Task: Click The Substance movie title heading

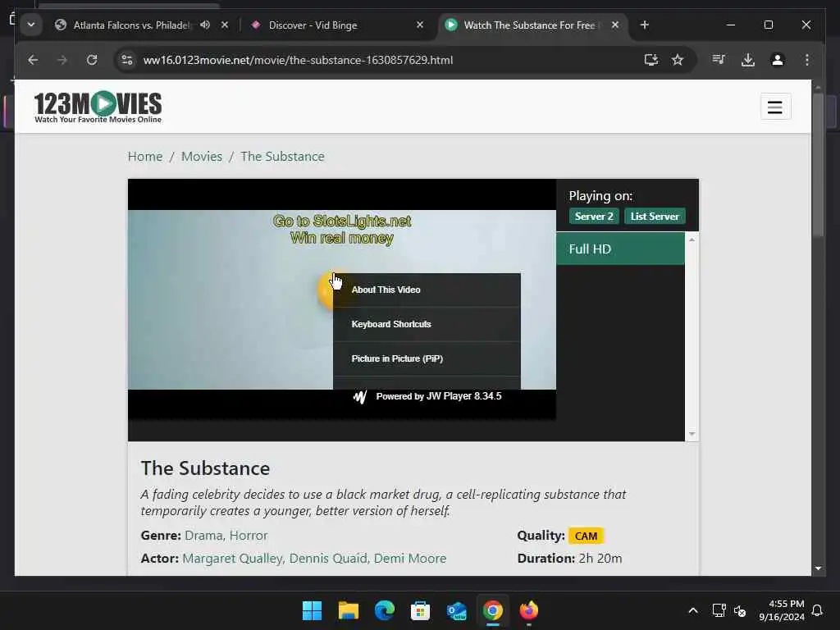Action: pos(205,468)
